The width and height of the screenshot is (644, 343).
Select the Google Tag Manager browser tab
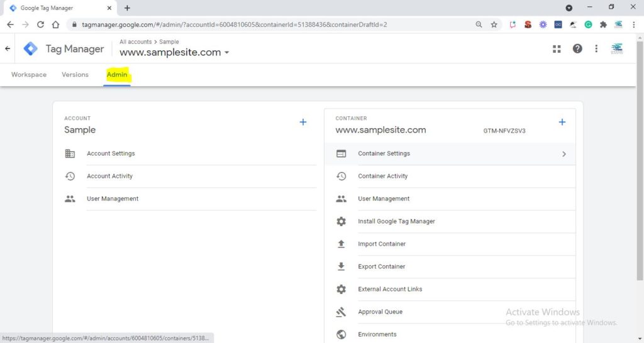coord(60,8)
